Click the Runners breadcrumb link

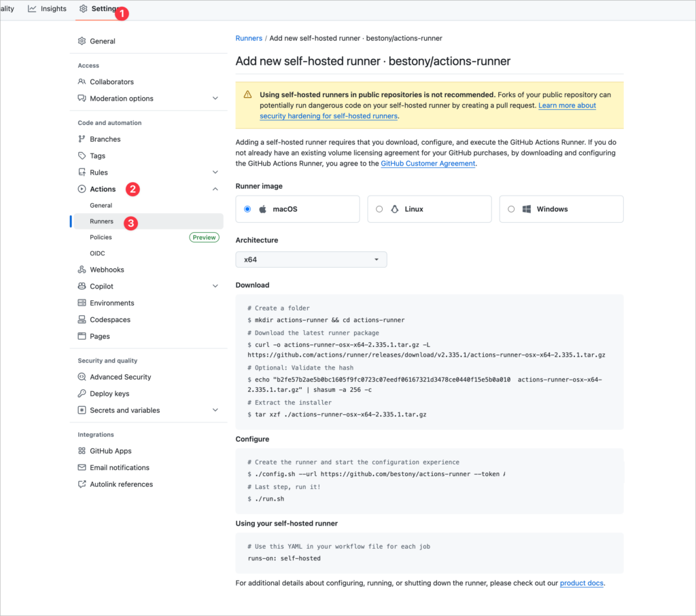pyautogui.click(x=249, y=38)
